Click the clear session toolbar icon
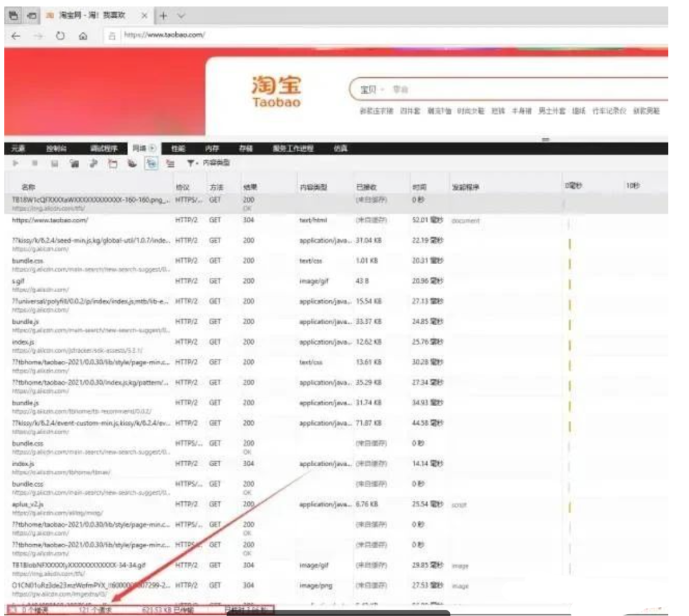This screenshot has height=616, width=689. [x=132, y=163]
